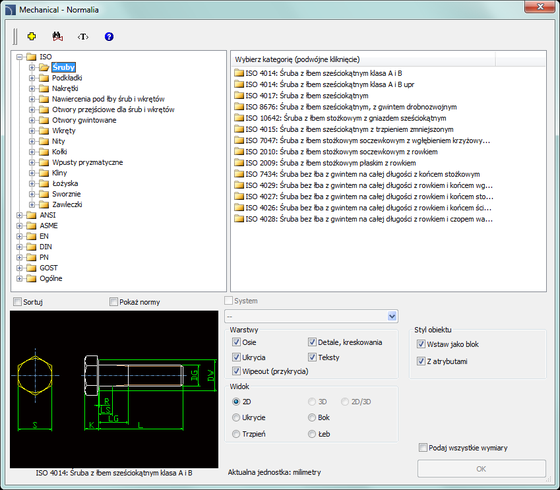The image size is (560, 490).
Task: Expand the Śruby tree node
Action: (32, 67)
